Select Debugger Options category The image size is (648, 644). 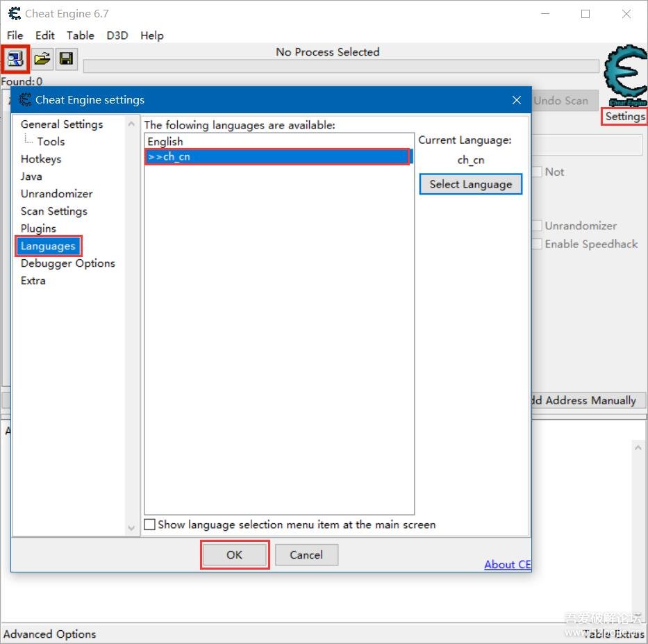click(68, 263)
